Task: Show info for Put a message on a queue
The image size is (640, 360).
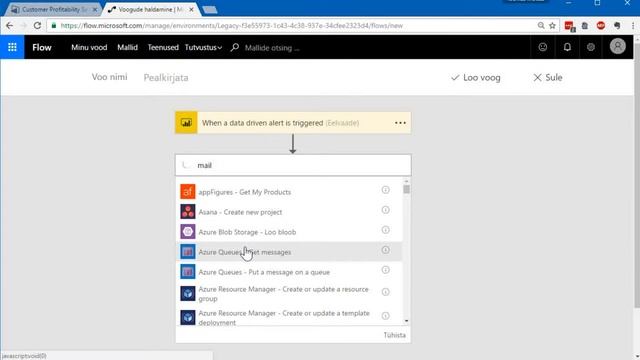Action: [385, 270]
